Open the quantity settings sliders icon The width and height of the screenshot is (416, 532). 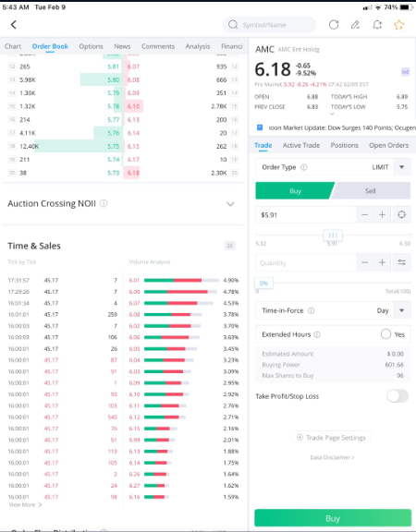coord(402,262)
